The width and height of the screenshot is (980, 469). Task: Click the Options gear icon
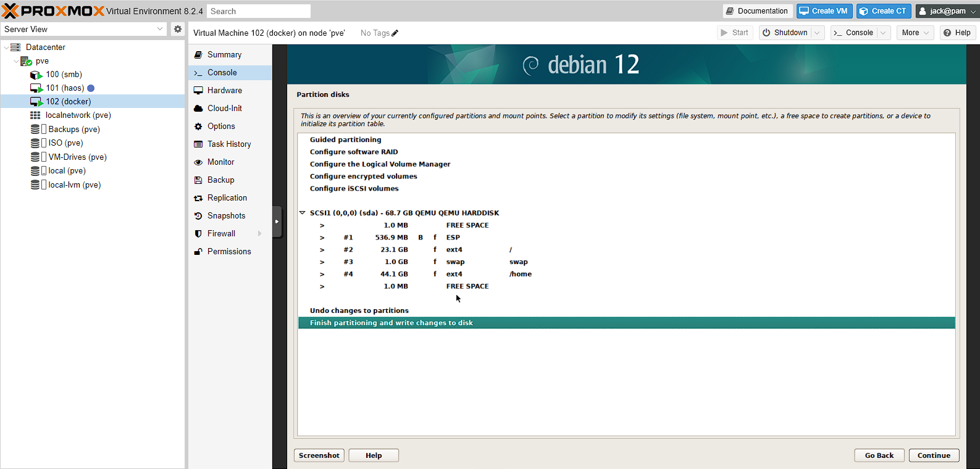pyautogui.click(x=198, y=127)
